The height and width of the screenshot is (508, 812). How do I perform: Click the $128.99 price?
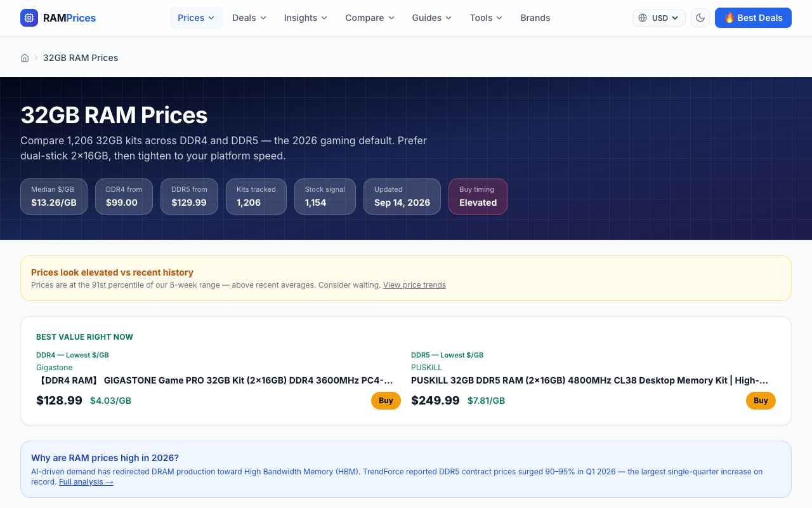tap(59, 401)
